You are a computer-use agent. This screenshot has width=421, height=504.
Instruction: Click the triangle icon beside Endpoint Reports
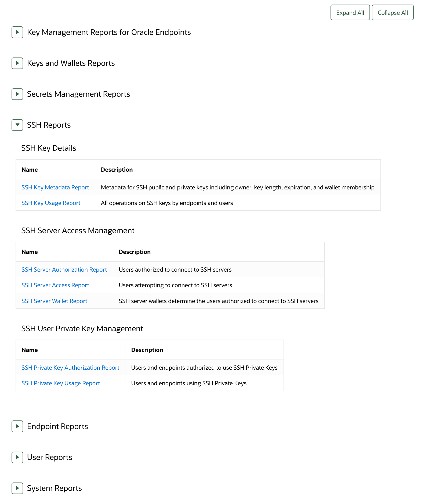[17, 427]
